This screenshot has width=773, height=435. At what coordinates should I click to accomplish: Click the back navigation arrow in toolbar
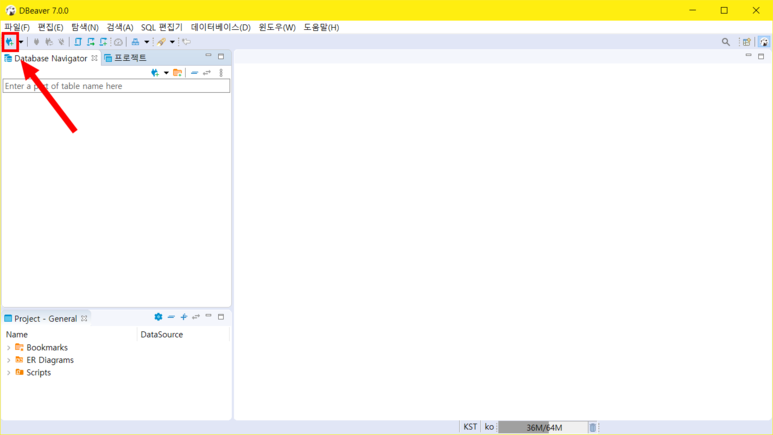(x=186, y=42)
